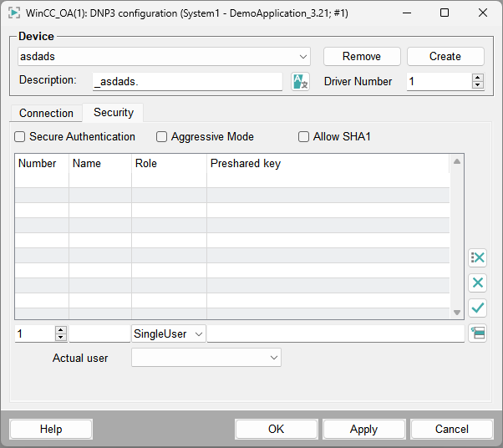Click the delete all rows icon
This screenshot has height=448, width=503.
click(478, 257)
